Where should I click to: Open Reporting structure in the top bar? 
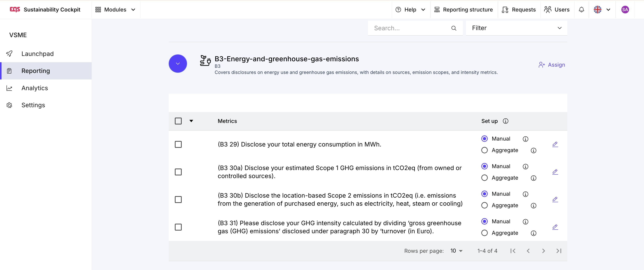pos(463,10)
